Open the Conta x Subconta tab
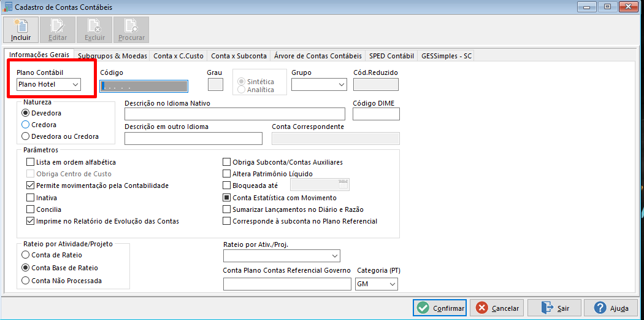This screenshot has height=320, width=644. click(x=239, y=56)
